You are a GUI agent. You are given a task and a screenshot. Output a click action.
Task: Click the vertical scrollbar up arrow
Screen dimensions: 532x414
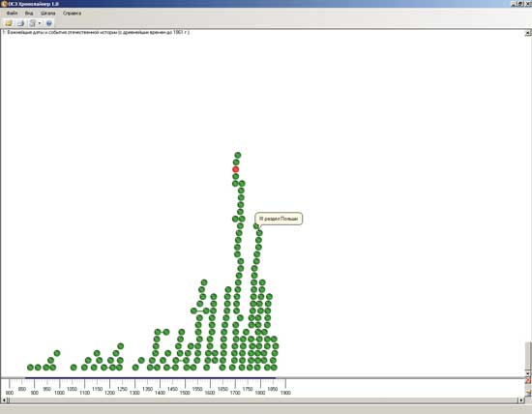[528, 33]
